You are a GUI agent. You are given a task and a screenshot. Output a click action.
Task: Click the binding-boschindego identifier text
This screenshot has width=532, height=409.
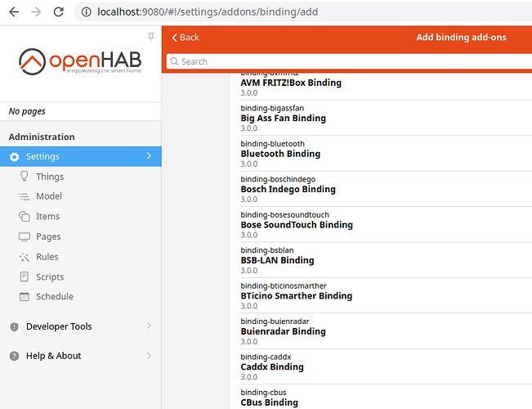click(278, 179)
